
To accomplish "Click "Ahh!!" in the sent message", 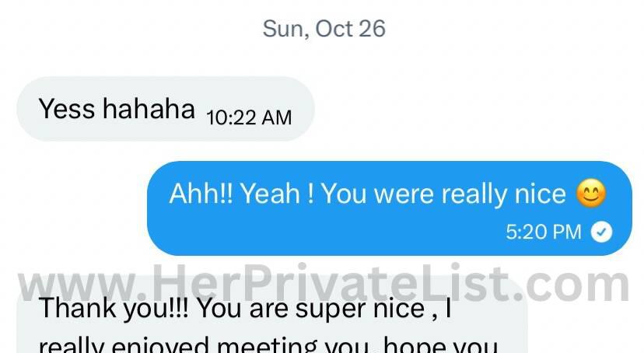I will tap(201, 194).
